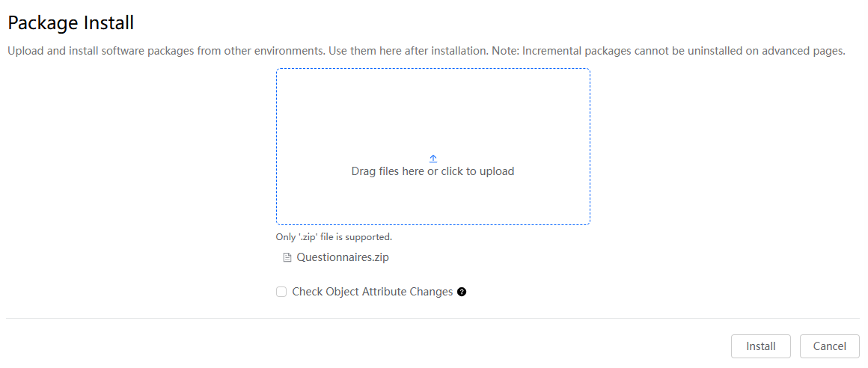The height and width of the screenshot is (368, 868).
Task: Cancel the package installation
Action: point(829,346)
